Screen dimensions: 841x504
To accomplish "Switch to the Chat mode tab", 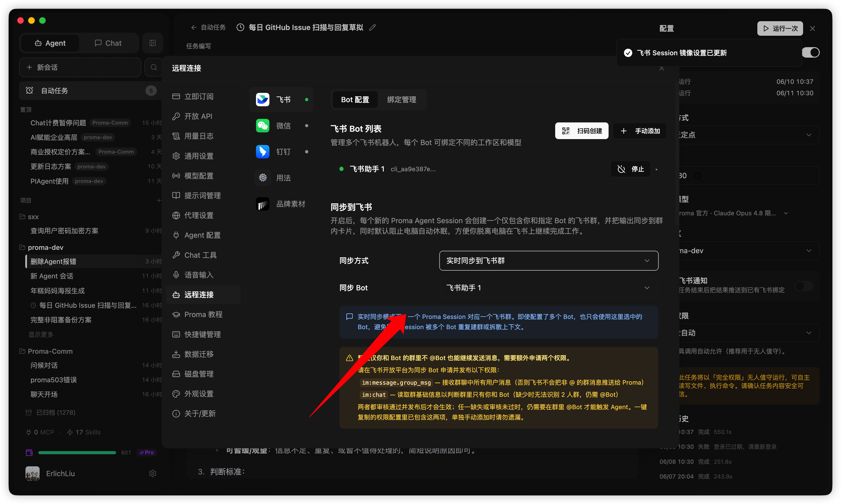I will click(x=108, y=43).
